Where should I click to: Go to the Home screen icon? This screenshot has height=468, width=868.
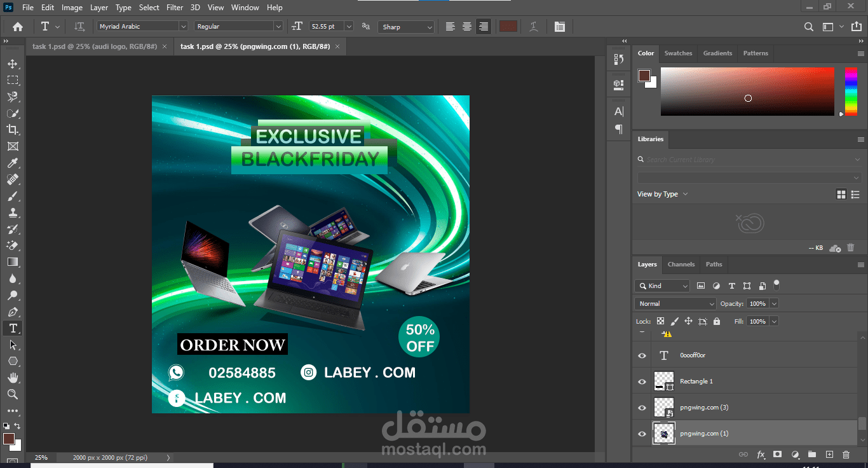coord(18,27)
